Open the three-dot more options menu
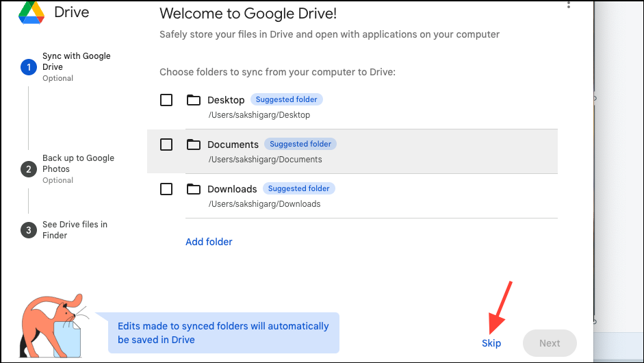The image size is (644, 363). (x=569, y=5)
